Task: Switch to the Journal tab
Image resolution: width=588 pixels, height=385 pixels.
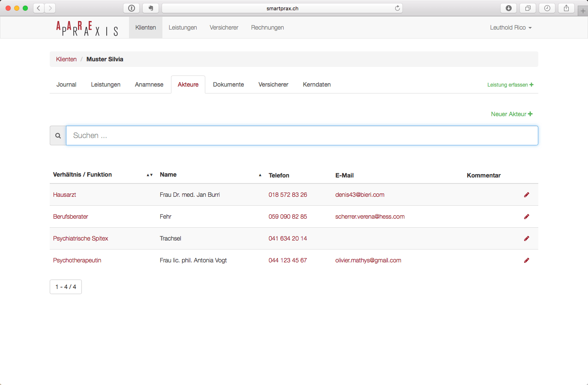Action: [x=66, y=84]
